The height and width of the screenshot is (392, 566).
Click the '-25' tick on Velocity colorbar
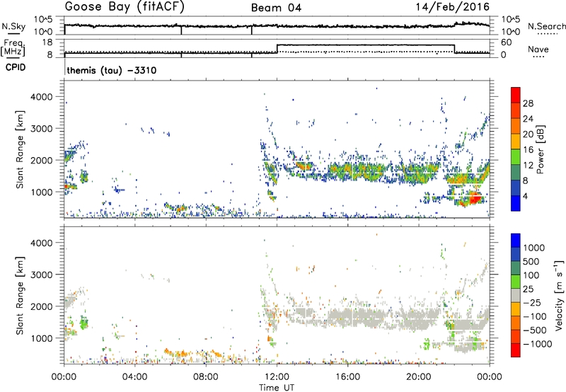click(534, 302)
